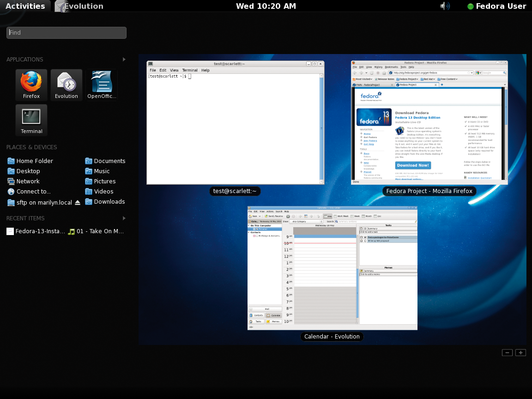Toggle Birthdays & Anniversaries calendar checkbox
The width and height of the screenshot is (532, 399).
coord(257,236)
